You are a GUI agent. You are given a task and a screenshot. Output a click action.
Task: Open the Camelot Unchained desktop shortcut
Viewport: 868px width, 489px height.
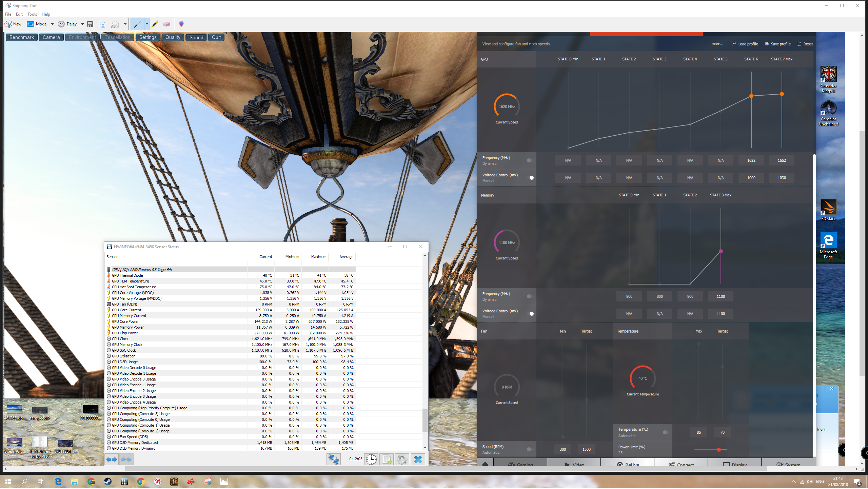point(828,113)
